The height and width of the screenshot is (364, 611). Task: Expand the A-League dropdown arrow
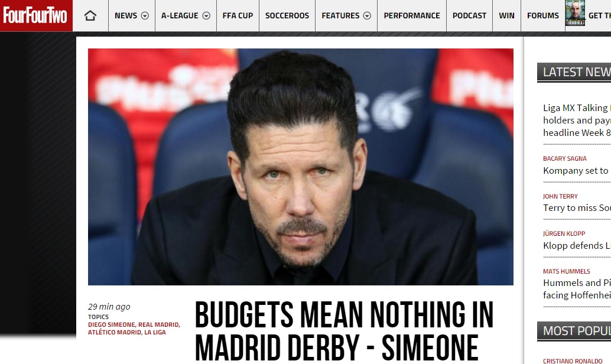pyautogui.click(x=207, y=16)
